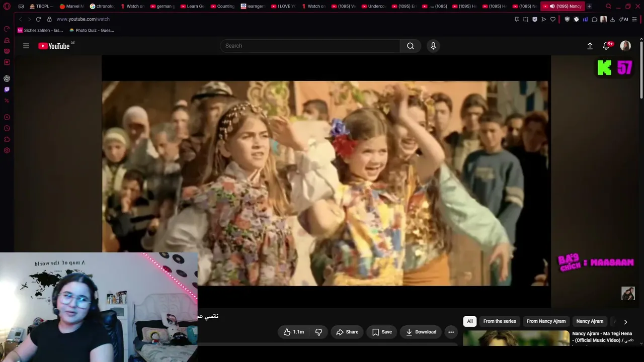Select From Nancy Ajram chip
Image resolution: width=644 pixels, height=362 pixels.
[x=546, y=321]
